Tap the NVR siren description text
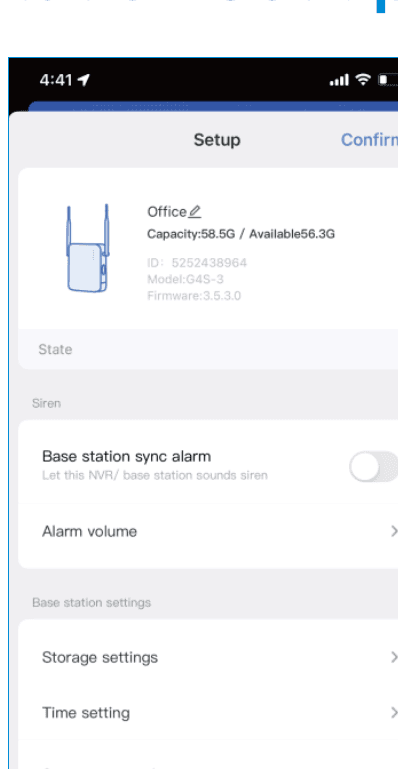Image resolution: width=398 pixels, height=769 pixels. (155, 475)
